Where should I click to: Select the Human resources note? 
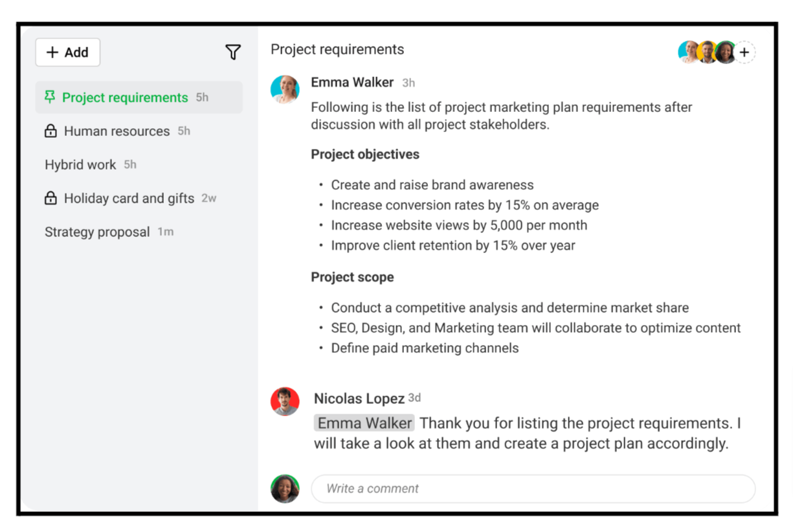[117, 131]
